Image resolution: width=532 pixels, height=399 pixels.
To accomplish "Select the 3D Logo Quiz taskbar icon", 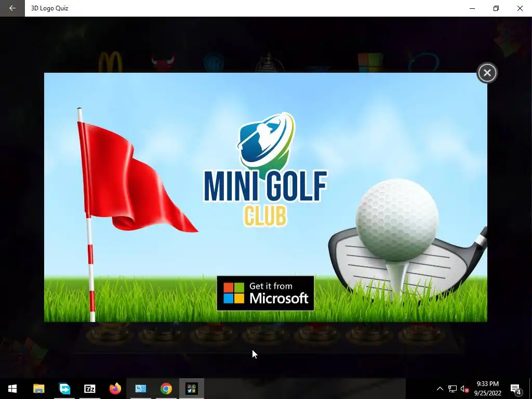I will click(191, 389).
